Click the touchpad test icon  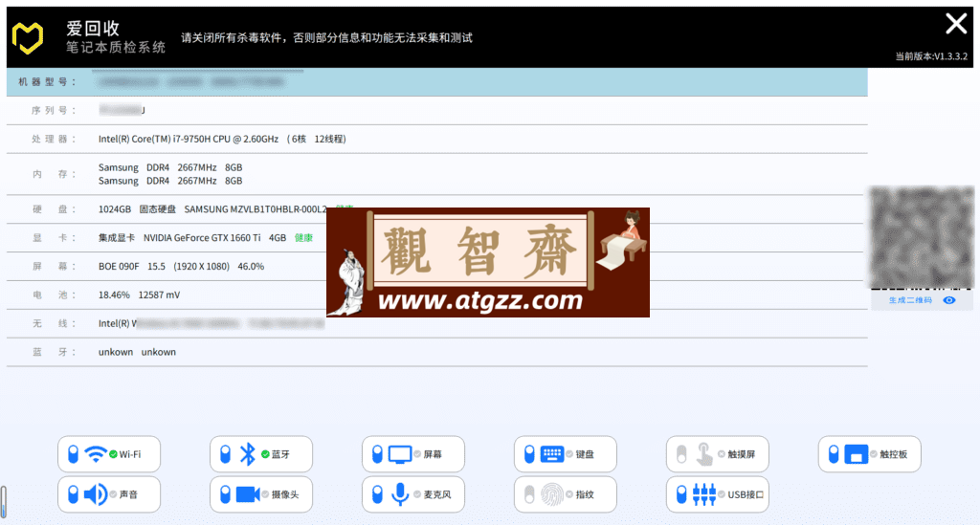(x=856, y=454)
